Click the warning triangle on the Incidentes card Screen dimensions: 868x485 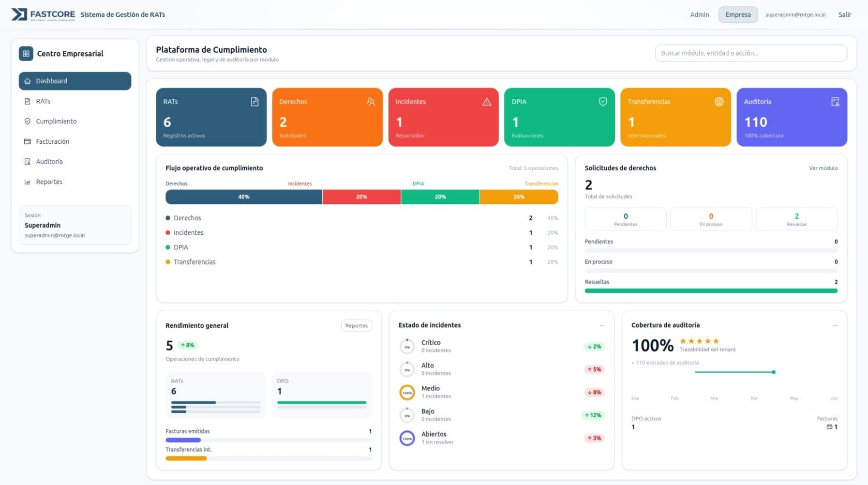click(x=486, y=102)
